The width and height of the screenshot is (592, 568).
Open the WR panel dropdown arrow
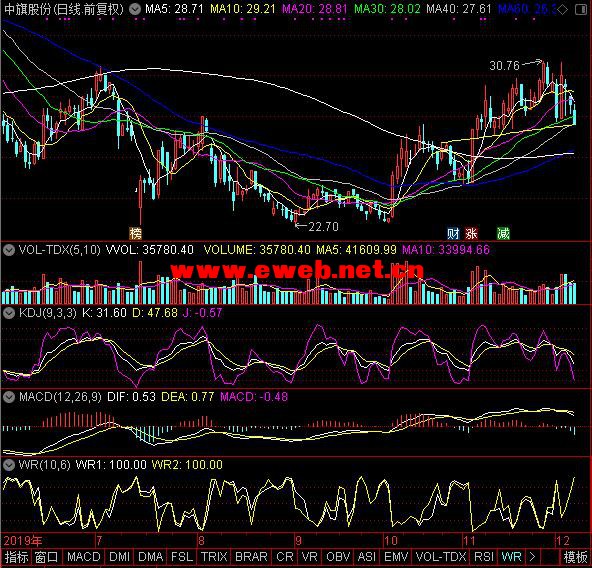pyautogui.click(x=9, y=465)
